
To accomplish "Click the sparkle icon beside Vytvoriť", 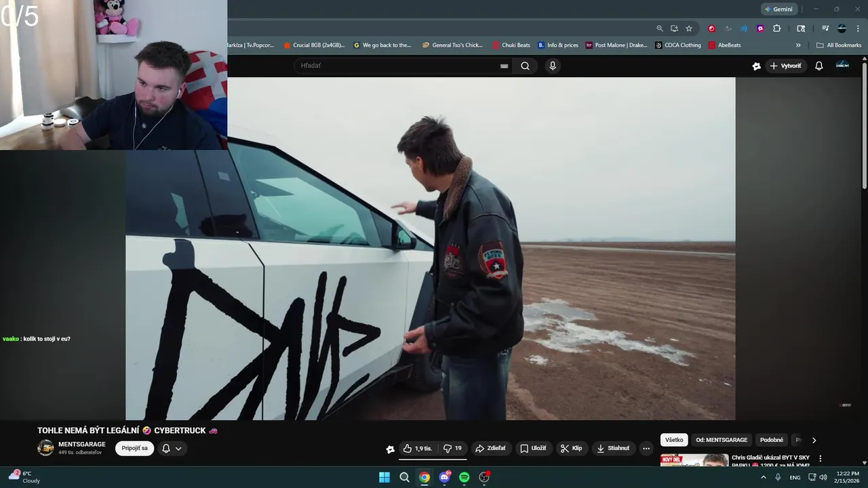I will pyautogui.click(x=757, y=66).
